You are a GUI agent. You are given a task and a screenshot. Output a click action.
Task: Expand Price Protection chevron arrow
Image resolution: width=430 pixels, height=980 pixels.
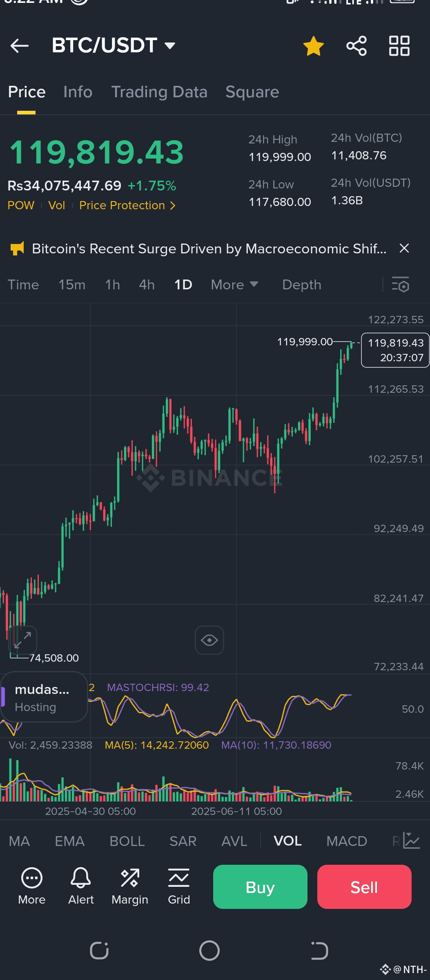(173, 205)
